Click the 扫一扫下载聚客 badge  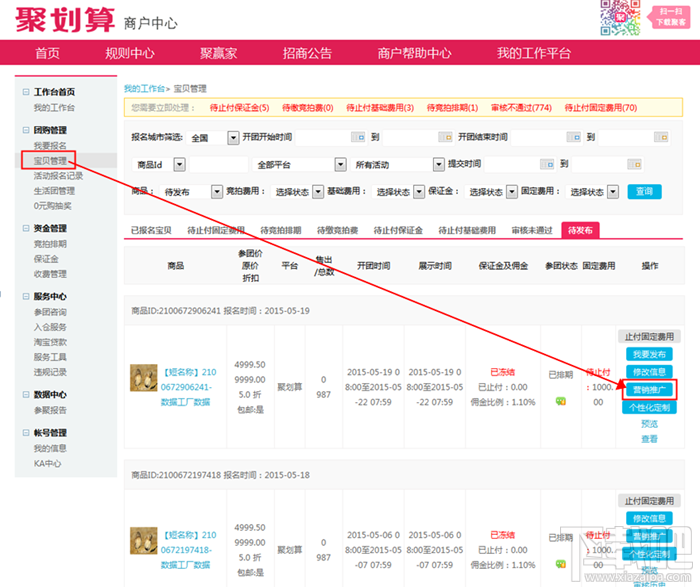point(669,17)
